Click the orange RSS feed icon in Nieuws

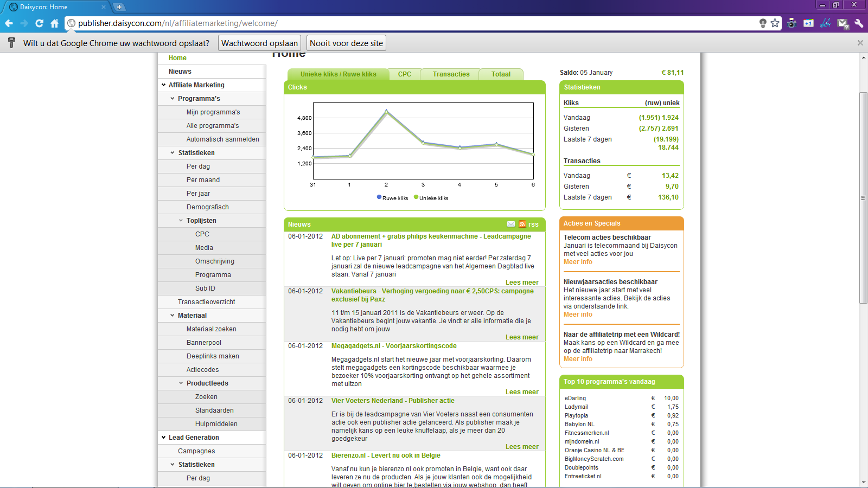pos(522,224)
